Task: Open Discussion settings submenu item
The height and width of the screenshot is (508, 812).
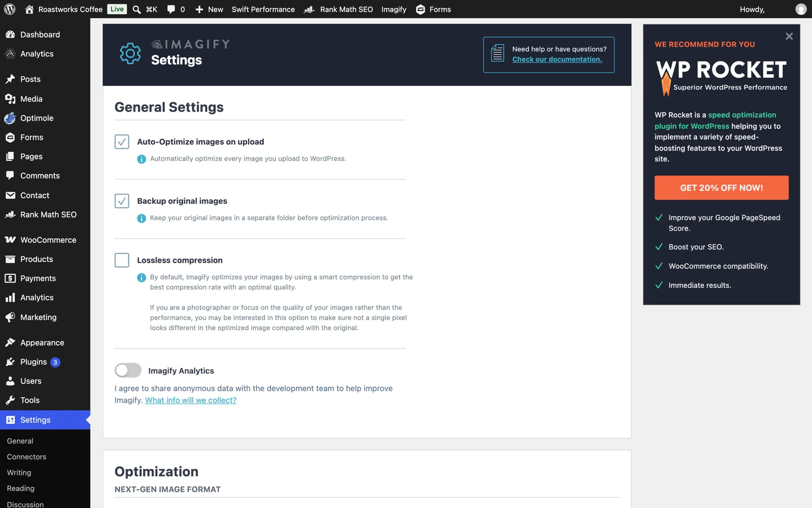Action: pyautogui.click(x=25, y=504)
